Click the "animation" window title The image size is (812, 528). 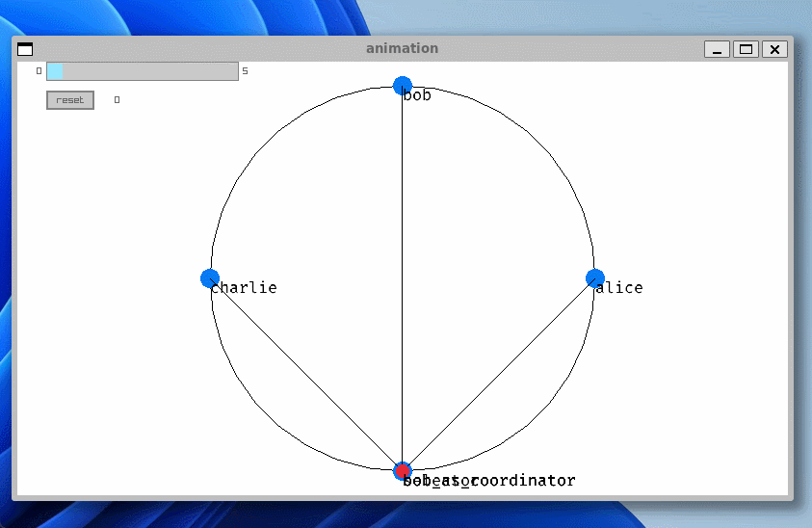pos(402,48)
